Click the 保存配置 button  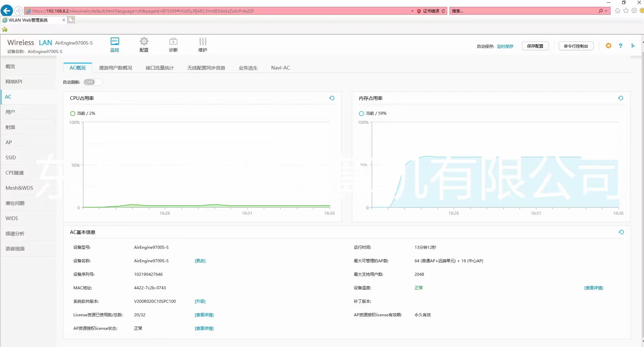[x=535, y=46]
